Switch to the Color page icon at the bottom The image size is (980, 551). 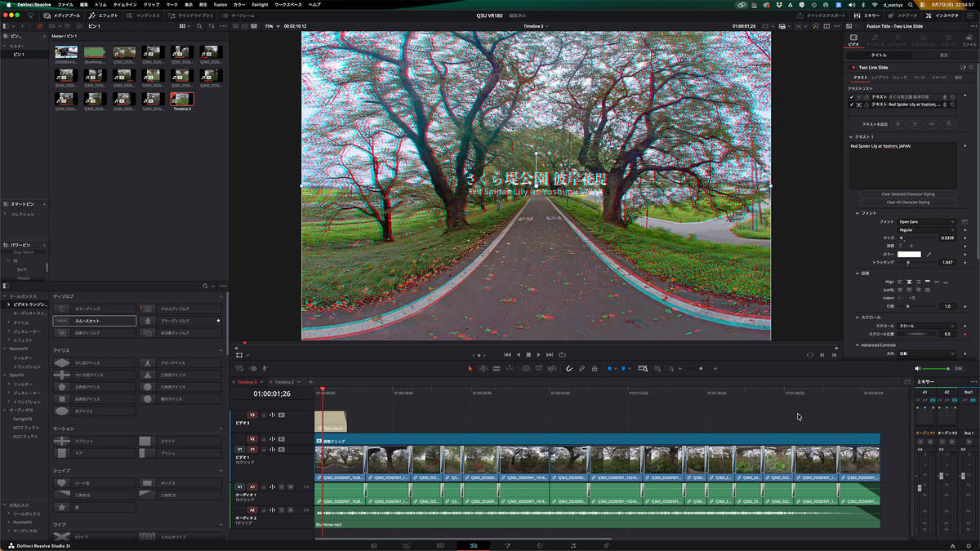pos(540,544)
